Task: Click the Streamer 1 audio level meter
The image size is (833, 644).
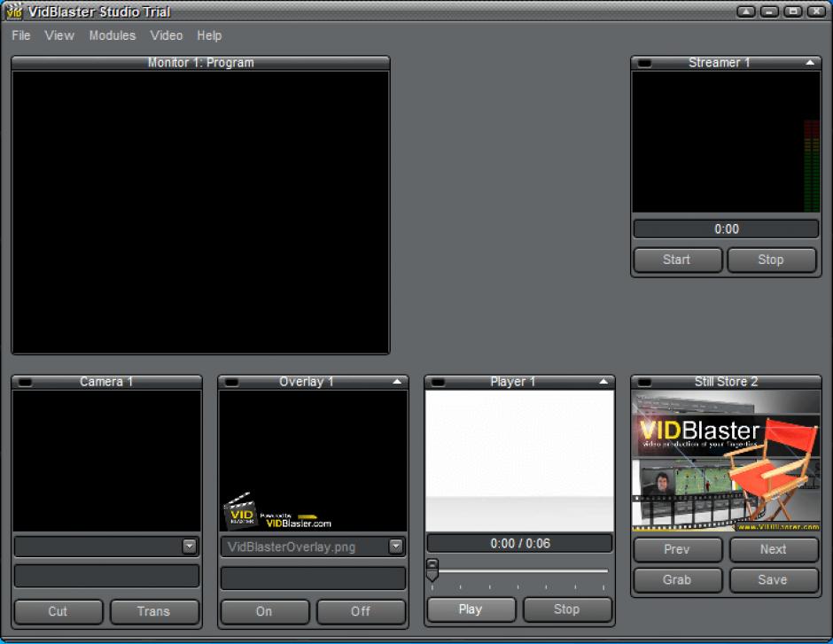Action: point(811,166)
